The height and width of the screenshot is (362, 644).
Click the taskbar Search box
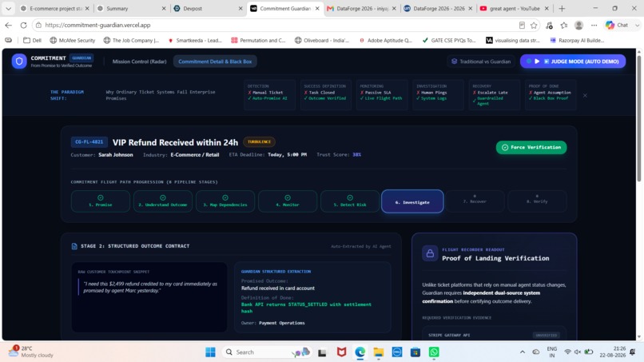[267, 352]
